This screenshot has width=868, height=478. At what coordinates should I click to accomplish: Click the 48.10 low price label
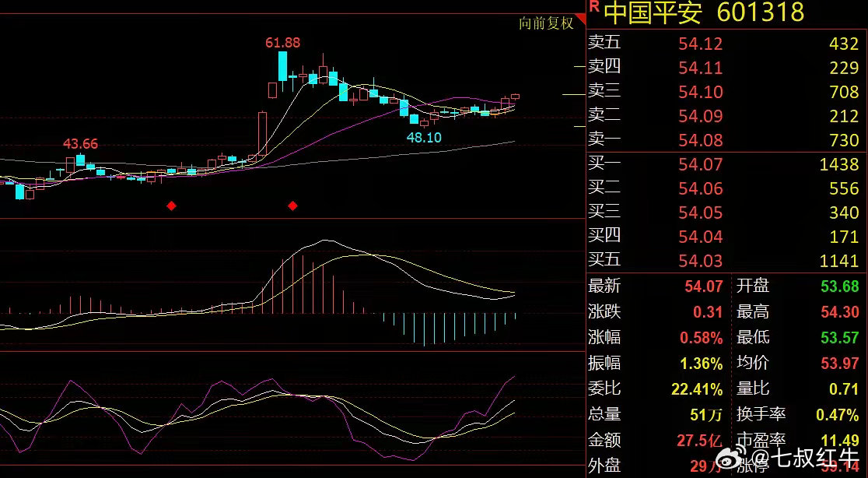coord(424,137)
